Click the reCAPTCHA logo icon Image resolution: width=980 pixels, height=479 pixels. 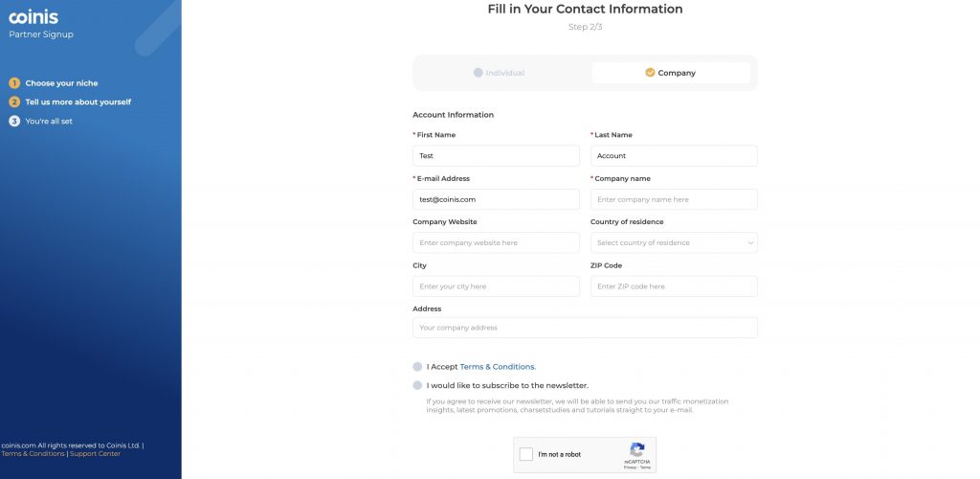click(x=636, y=449)
